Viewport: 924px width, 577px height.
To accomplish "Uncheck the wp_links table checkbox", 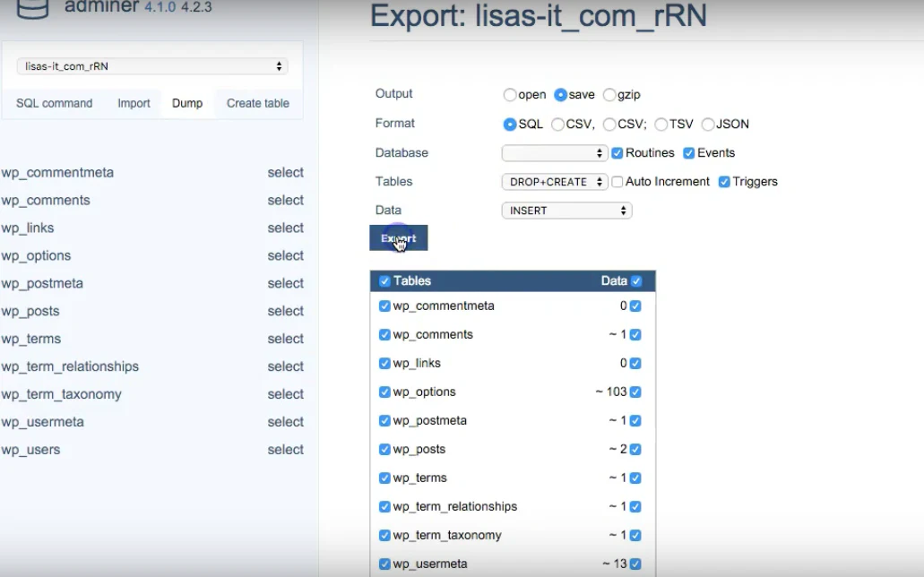I will tap(384, 363).
